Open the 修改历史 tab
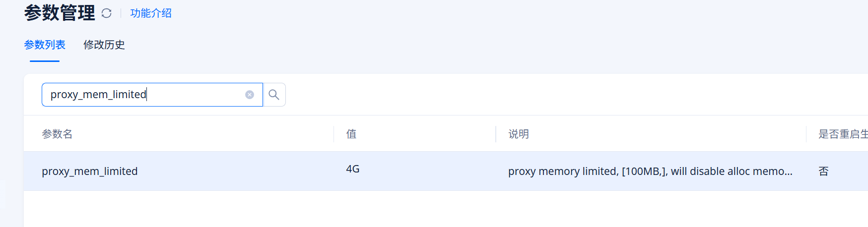This screenshot has height=227, width=868. pos(104,45)
